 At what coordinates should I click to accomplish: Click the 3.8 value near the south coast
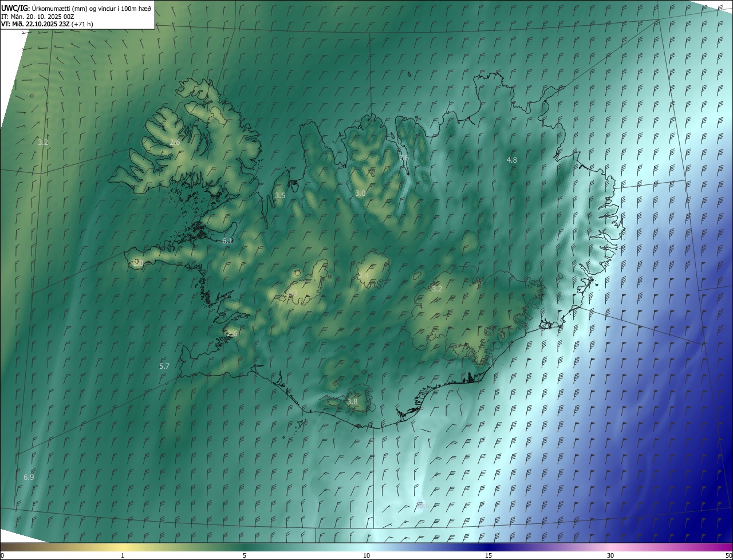pyautogui.click(x=352, y=402)
